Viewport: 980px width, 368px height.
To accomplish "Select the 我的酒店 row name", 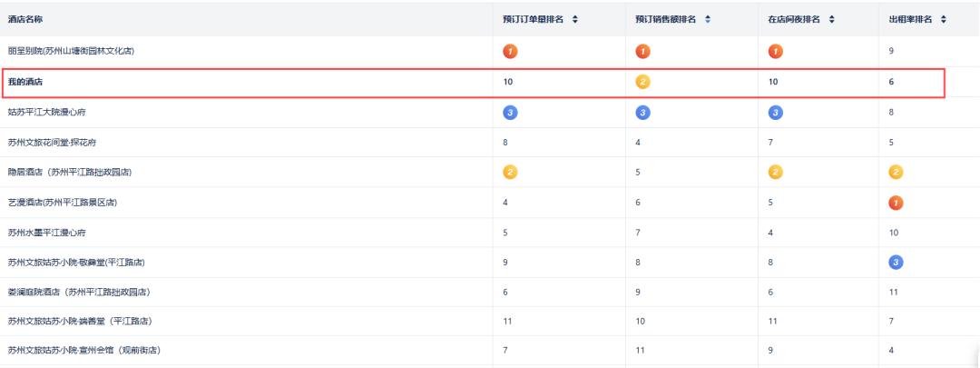I will pyautogui.click(x=26, y=82).
